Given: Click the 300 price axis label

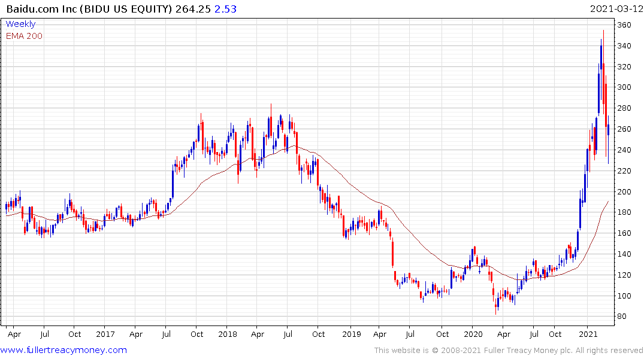Looking at the screenshot, I should 624,87.
